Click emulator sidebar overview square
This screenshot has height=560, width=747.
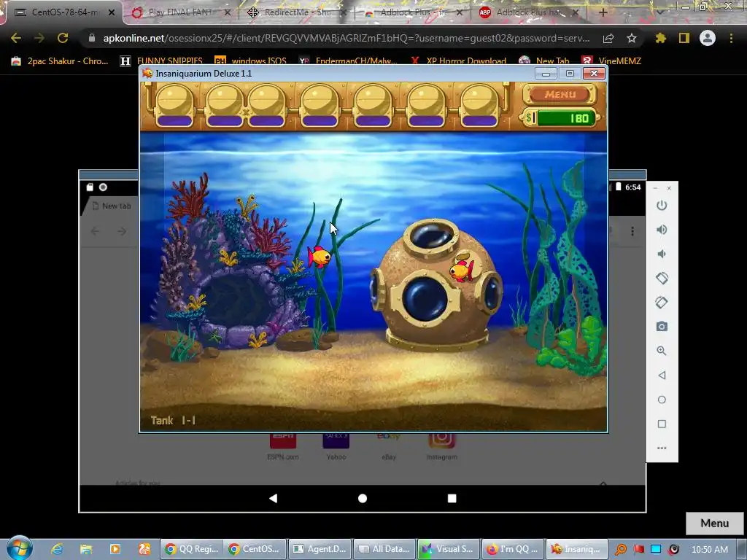[x=662, y=424]
